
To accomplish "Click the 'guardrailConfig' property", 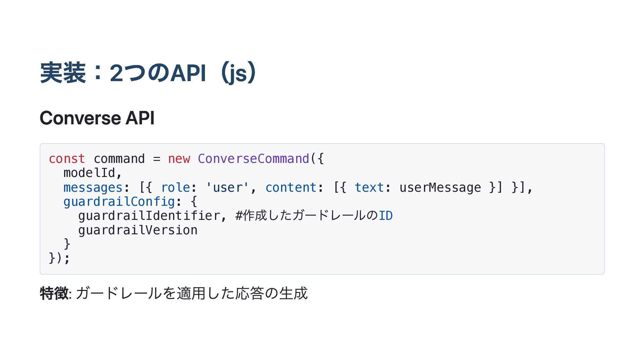I will pyautogui.click(x=119, y=201).
